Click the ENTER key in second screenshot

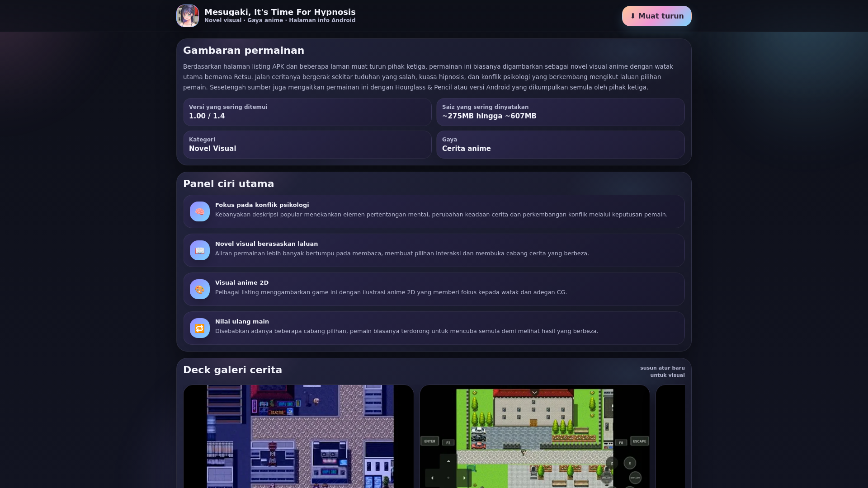pos(430,441)
